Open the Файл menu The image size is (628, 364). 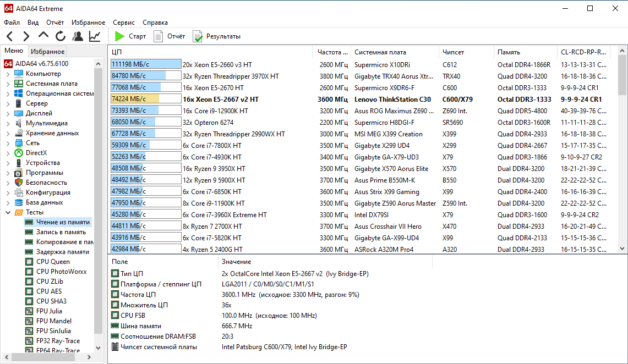tap(12, 23)
